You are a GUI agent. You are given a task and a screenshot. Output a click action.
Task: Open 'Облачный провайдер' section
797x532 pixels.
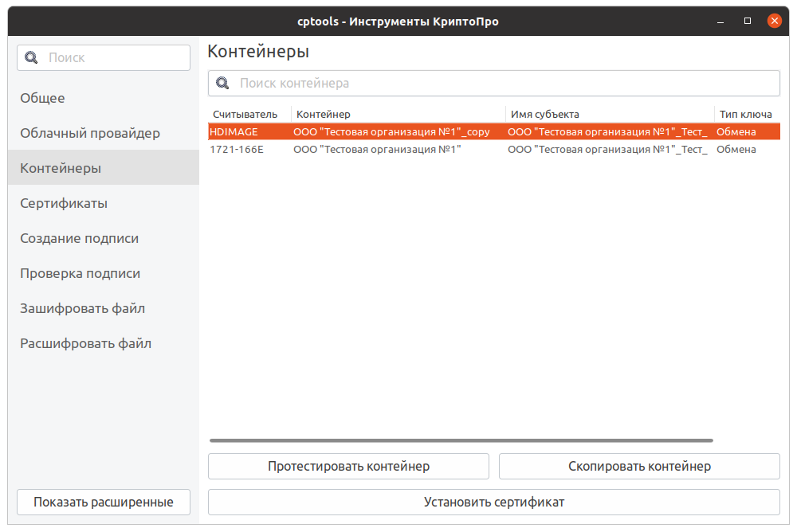(103, 133)
